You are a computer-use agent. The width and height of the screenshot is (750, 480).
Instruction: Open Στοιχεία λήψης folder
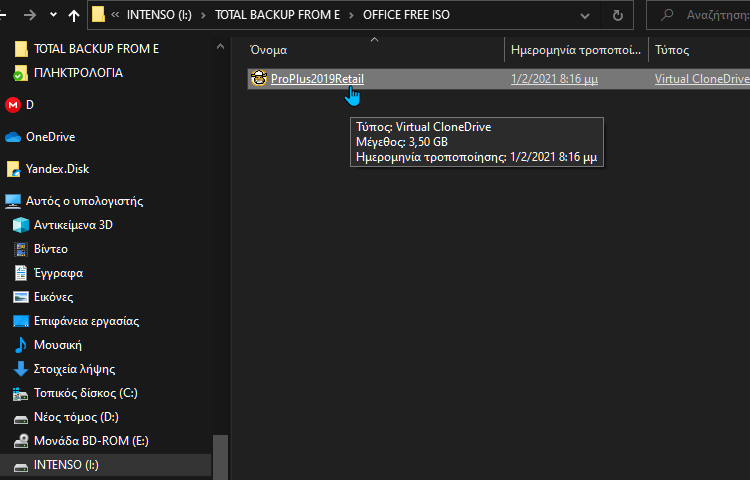pyautogui.click(x=74, y=369)
